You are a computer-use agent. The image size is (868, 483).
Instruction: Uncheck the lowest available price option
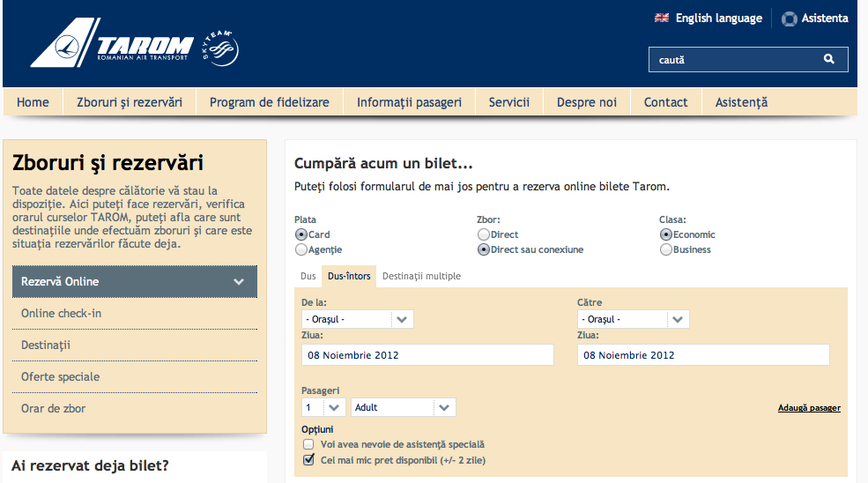pos(308,460)
